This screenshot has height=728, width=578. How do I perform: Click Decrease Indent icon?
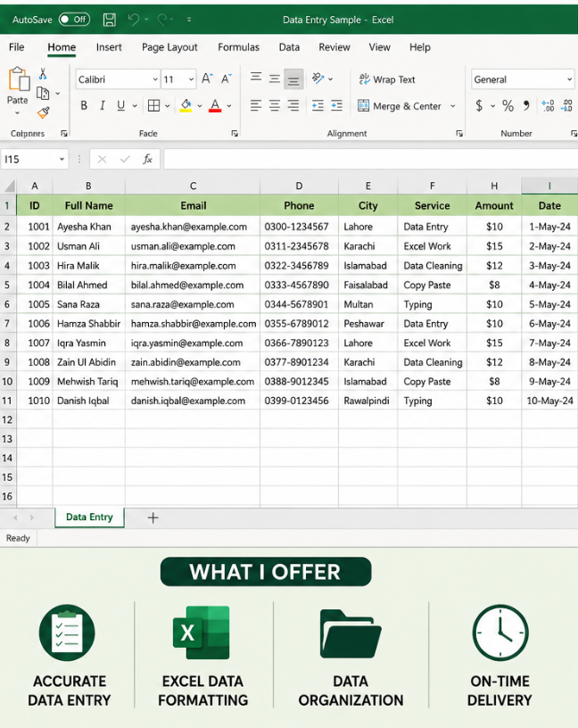[318, 106]
